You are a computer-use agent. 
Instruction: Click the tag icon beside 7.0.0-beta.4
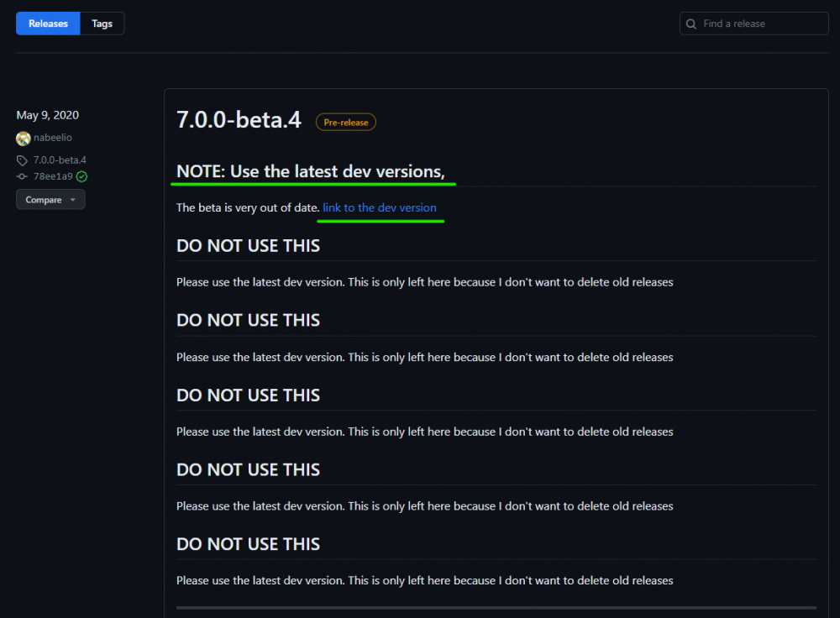pos(23,160)
